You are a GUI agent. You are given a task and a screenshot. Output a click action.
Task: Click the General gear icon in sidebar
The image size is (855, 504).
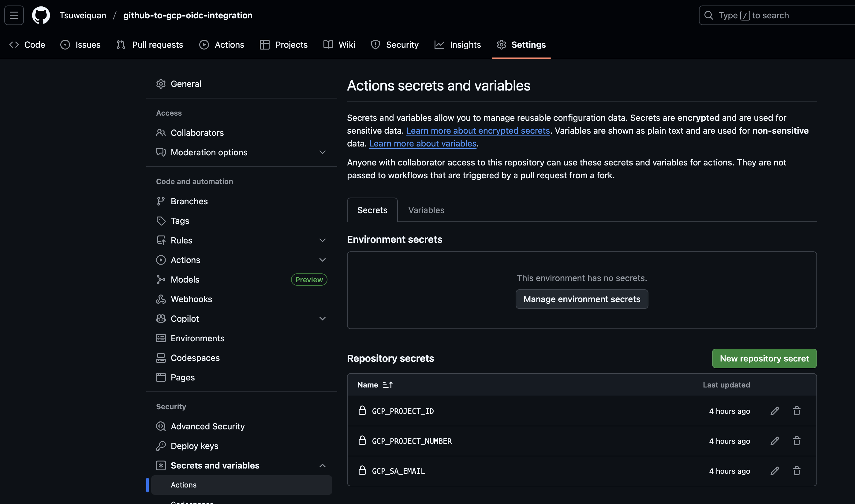[x=161, y=84]
